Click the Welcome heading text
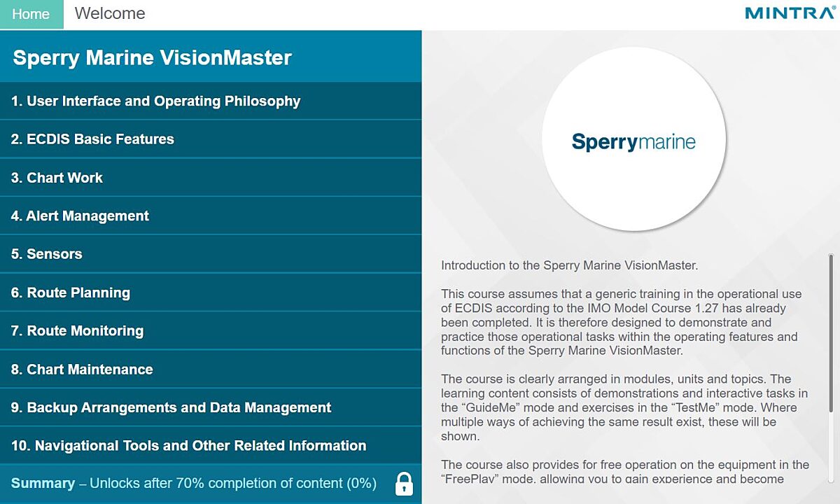Image resolution: width=840 pixels, height=504 pixels. tap(110, 13)
